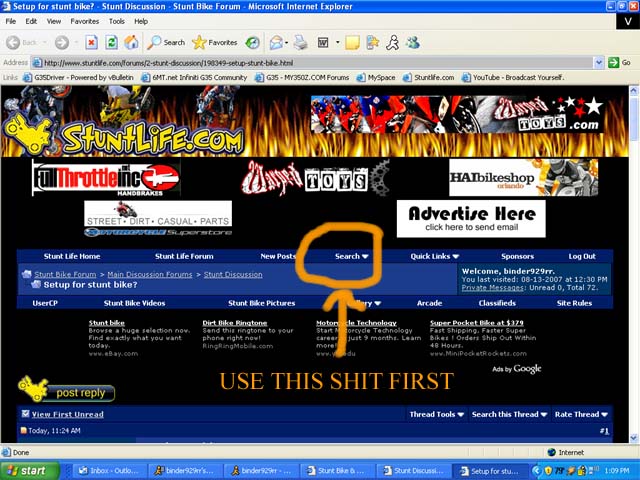Open the Search this Thread dropdown
The width and height of the screenshot is (640, 480).
coord(508,414)
